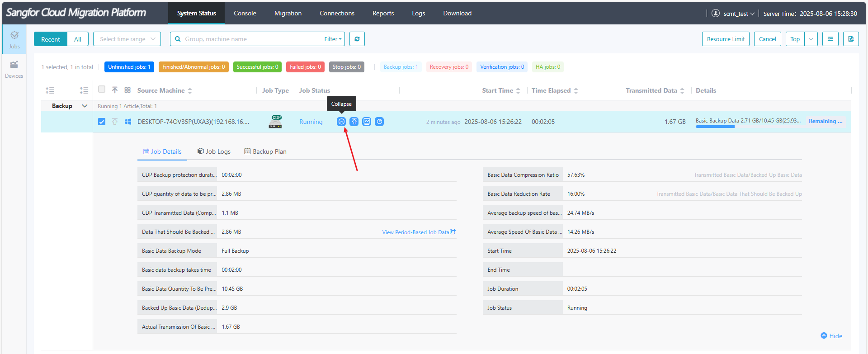868x354 pixels.
Task: Open the scmt_test user menu
Action: click(x=739, y=14)
